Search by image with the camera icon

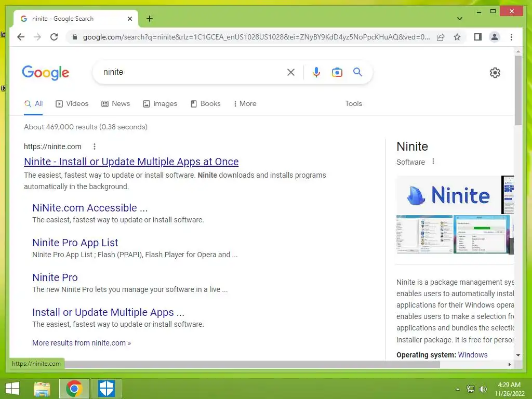pos(337,72)
